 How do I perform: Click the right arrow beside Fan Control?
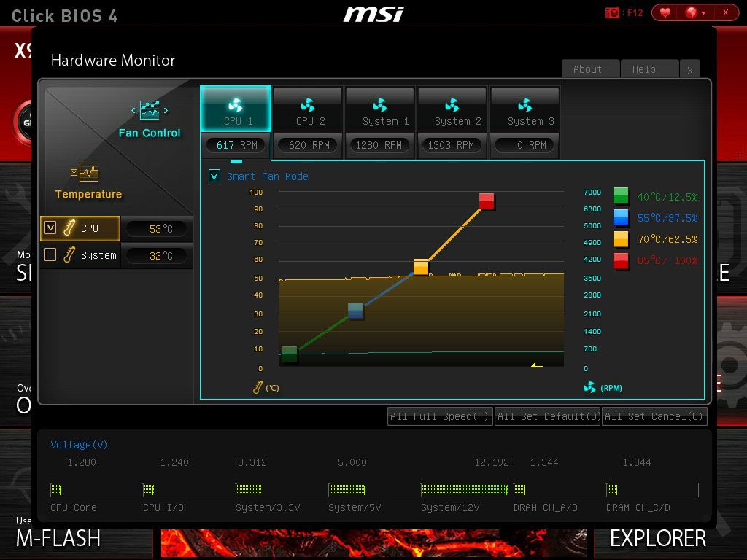click(x=166, y=111)
